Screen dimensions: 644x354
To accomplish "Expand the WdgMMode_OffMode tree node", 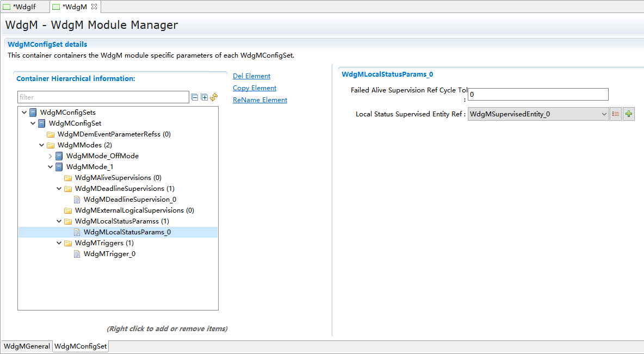I will 50,156.
